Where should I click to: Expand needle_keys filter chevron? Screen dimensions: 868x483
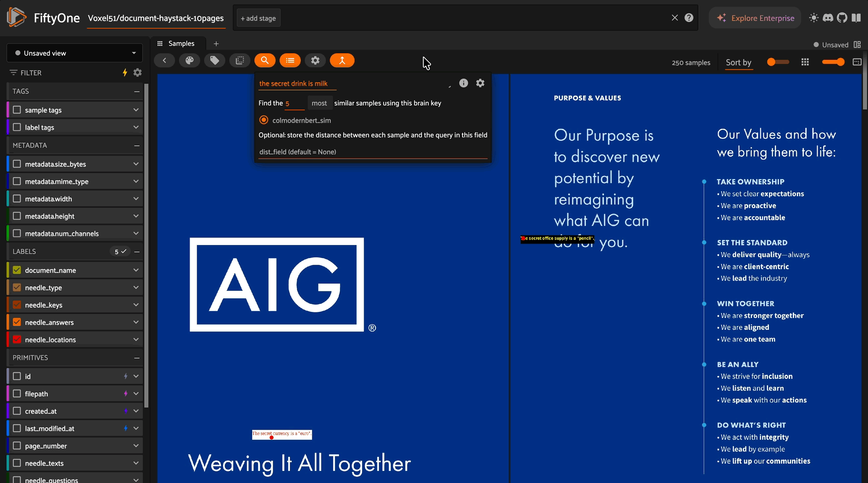tap(136, 305)
